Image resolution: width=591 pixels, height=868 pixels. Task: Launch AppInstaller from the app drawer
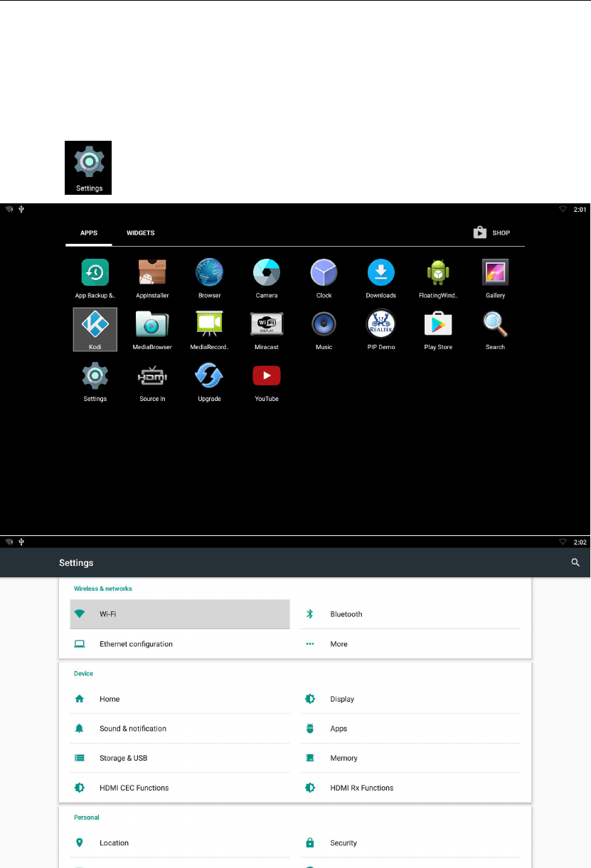point(152,278)
